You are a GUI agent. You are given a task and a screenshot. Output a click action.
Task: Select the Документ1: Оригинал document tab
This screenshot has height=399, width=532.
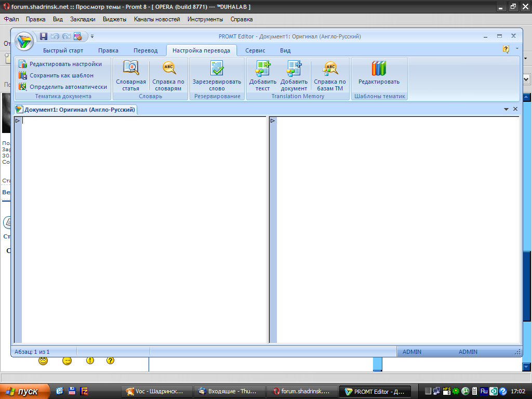pos(75,110)
